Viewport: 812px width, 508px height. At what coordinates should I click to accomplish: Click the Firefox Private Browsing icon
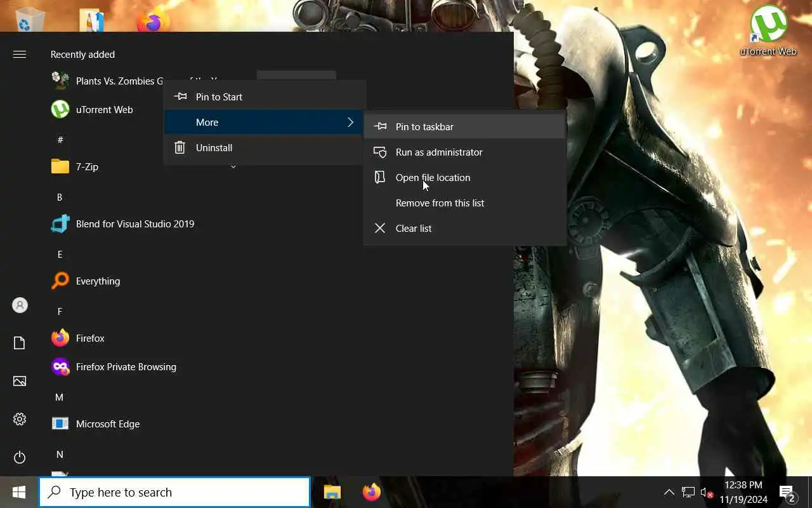pos(60,366)
